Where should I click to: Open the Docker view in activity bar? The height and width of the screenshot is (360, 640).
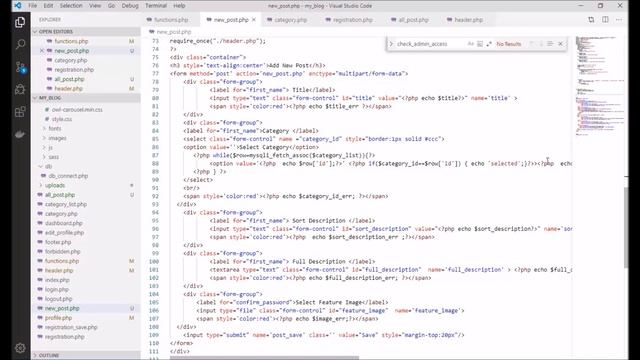click(x=20, y=134)
